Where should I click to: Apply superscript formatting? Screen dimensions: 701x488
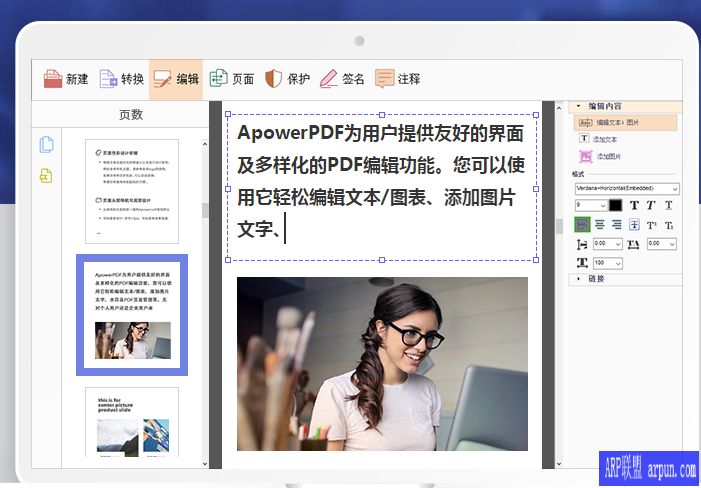coord(651,225)
